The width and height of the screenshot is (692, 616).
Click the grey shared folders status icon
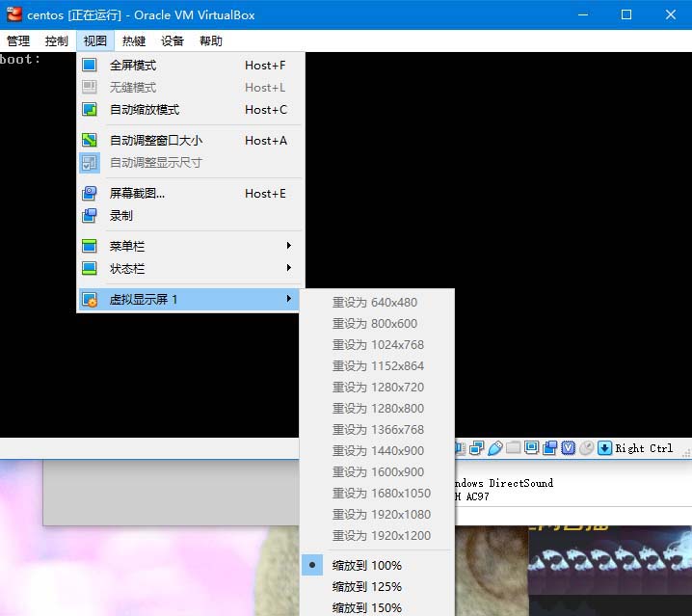point(513,447)
